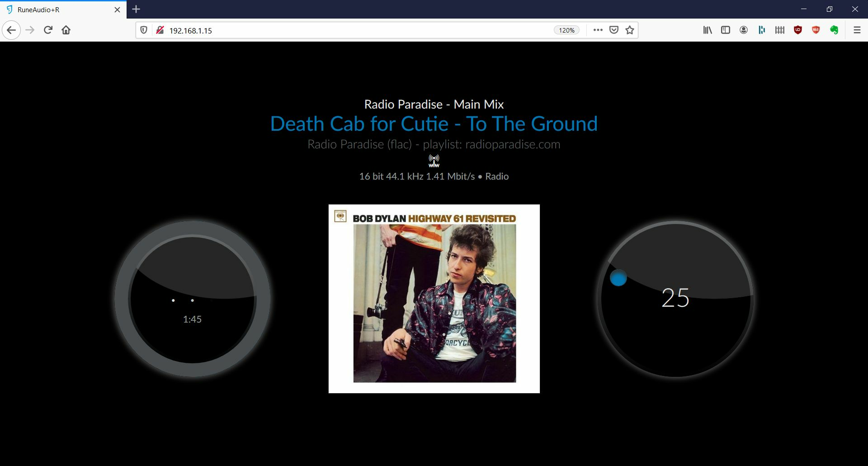
Task: Click the radioparadise.com playlist text
Action: pyautogui.click(x=434, y=144)
